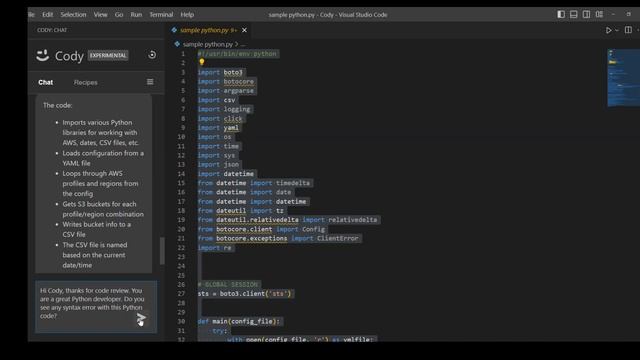
Task: Open Cody chat hamburger menu
Action: click(x=150, y=82)
